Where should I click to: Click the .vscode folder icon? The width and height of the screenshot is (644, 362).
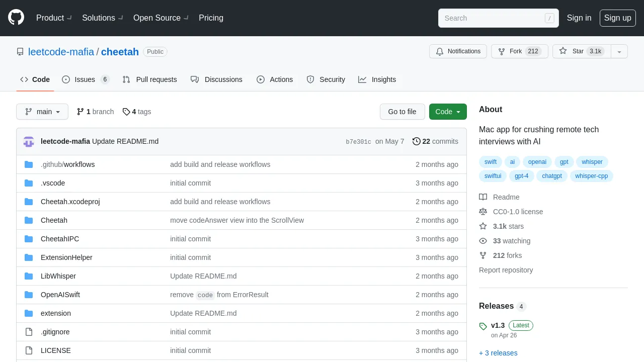(29, 183)
